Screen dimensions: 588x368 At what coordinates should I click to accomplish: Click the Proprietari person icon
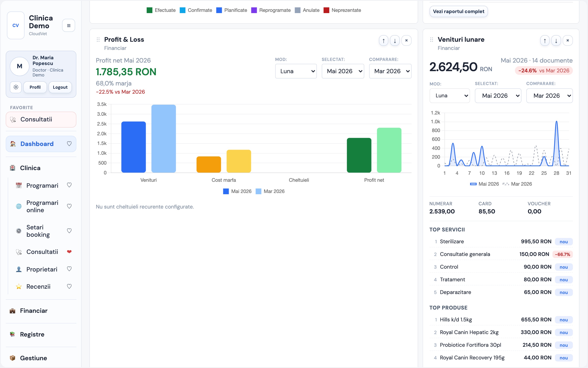point(19,269)
